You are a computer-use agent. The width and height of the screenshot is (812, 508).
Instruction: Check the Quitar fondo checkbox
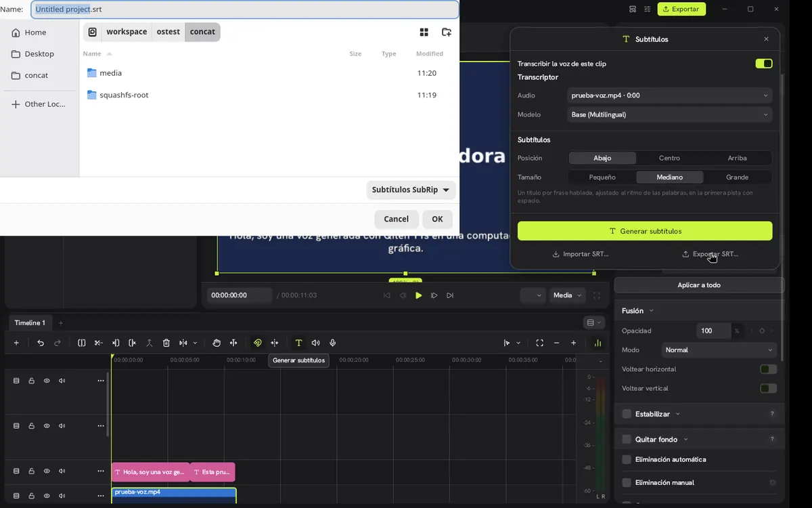[x=627, y=440]
